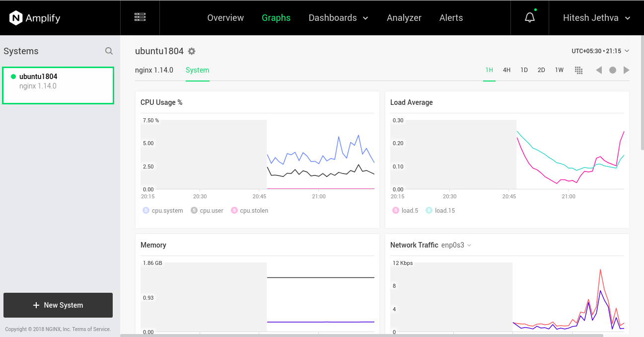Toggle the load.5 series
644x337 pixels.
click(405, 210)
